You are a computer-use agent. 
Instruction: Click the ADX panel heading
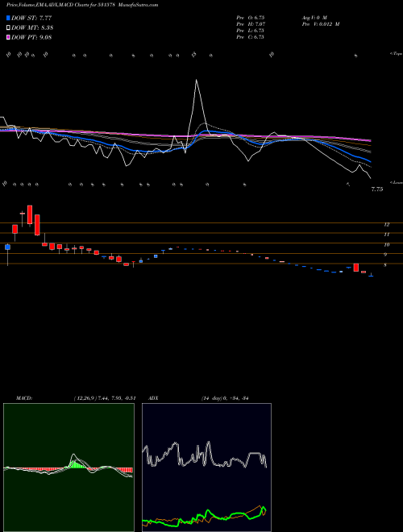click(x=153, y=398)
